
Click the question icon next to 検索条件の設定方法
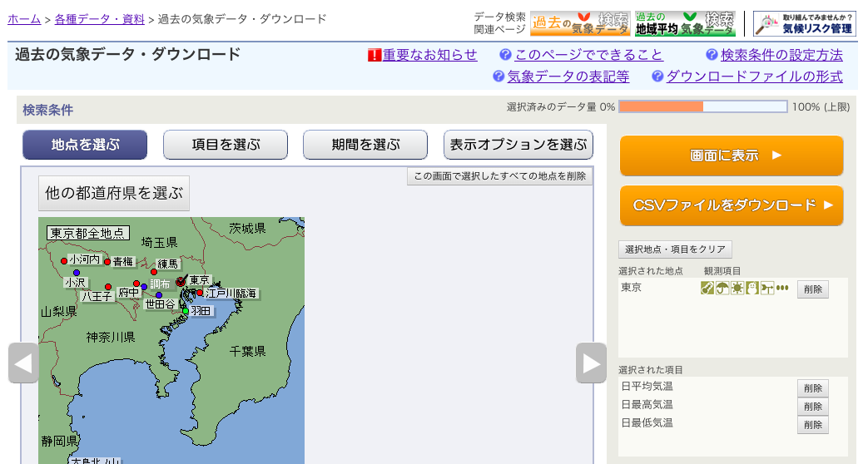point(712,55)
